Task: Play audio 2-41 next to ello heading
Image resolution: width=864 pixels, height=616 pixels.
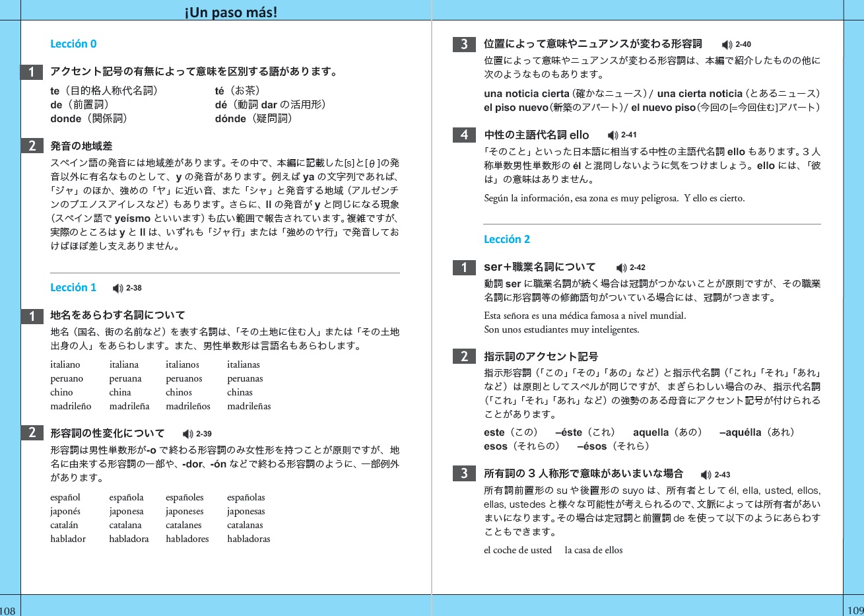Action: click(613, 135)
